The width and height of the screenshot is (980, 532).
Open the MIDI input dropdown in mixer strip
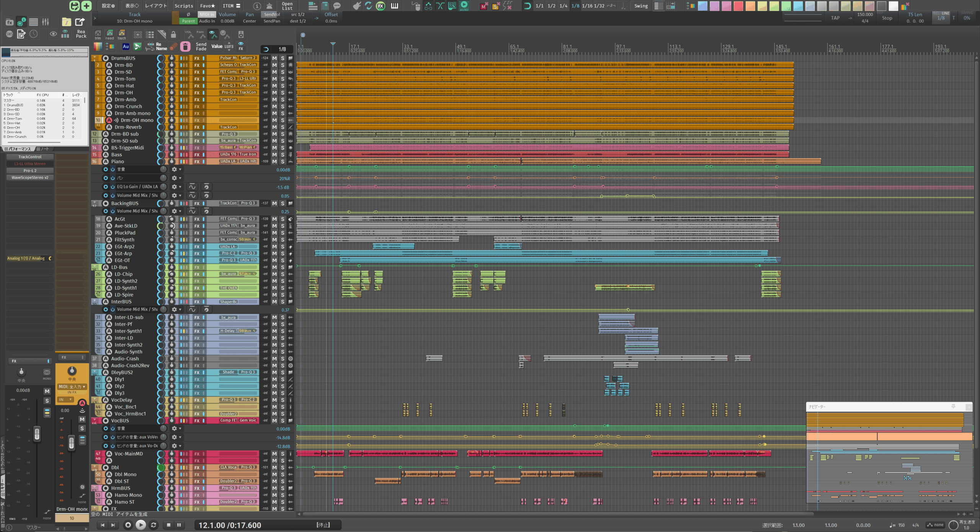pyautogui.click(x=72, y=387)
